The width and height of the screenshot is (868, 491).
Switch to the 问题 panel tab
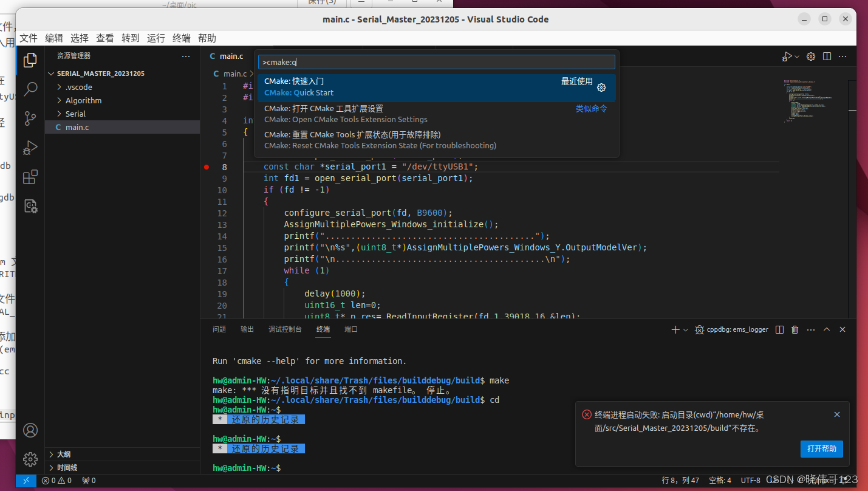[x=219, y=329]
